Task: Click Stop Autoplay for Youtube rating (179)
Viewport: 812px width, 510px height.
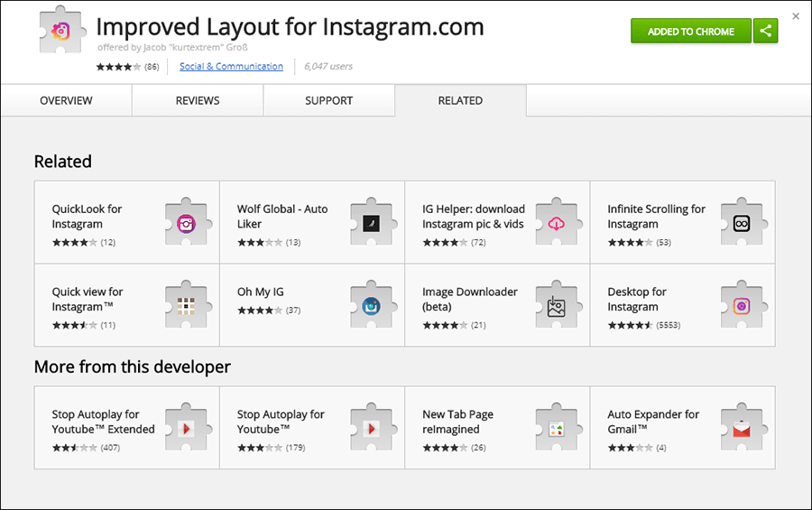Action: [272, 448]
